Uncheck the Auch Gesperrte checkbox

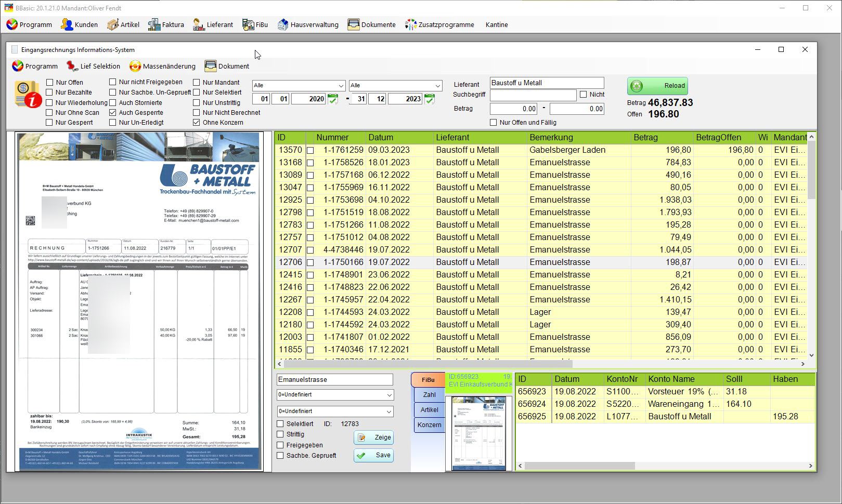click(112, 112)
